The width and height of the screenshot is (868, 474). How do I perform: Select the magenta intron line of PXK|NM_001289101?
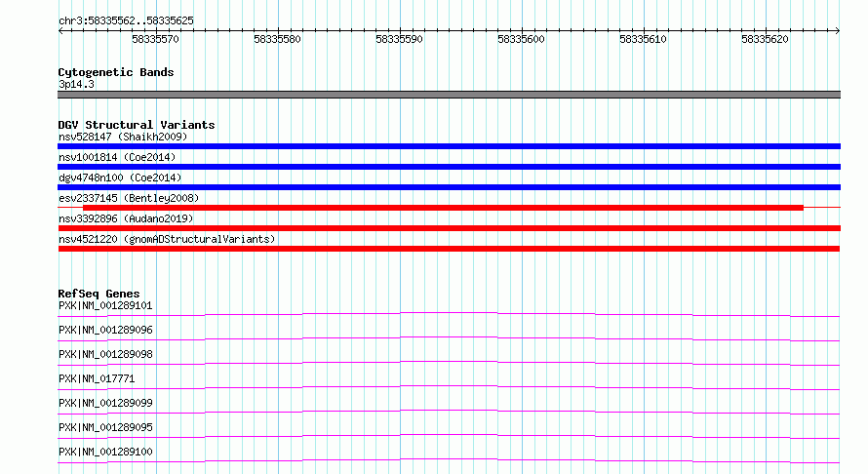449,313
